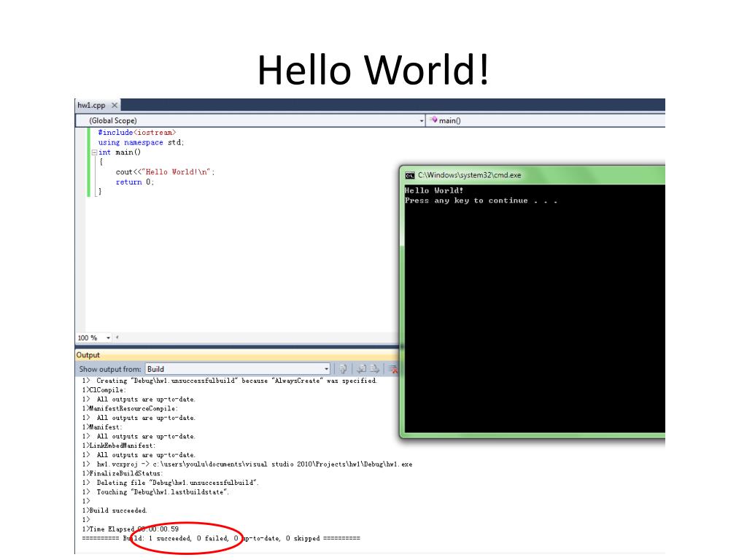
Task: Click Go to Previous Message icon
Action: coord(362,369)
